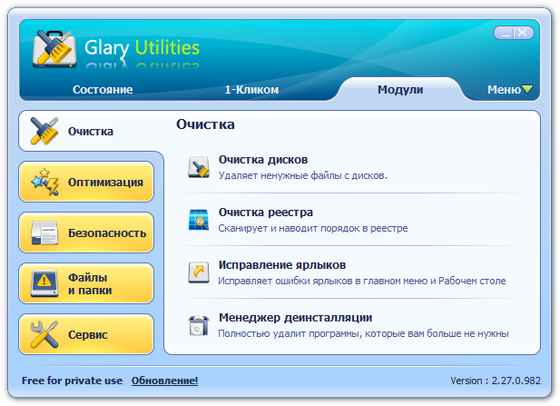Minimize the Glary Utilities window
This screenshot has height=406, width=560.
505,33
